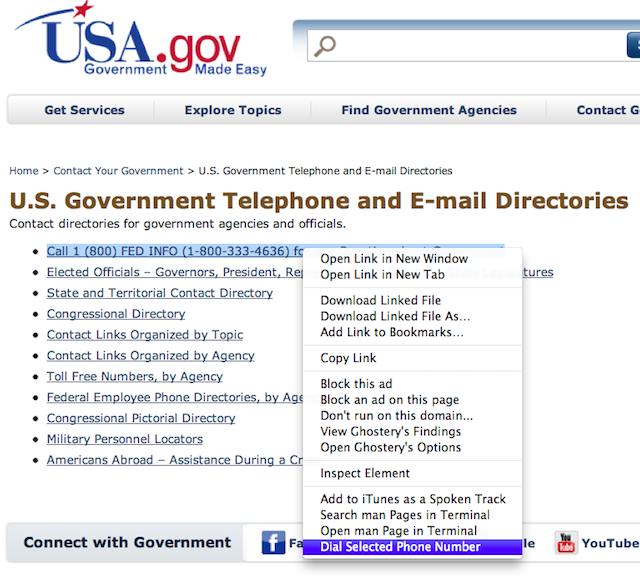Choose Open Ghostery's Options
This screenshot has height=576, width=640.
(412, 447)
